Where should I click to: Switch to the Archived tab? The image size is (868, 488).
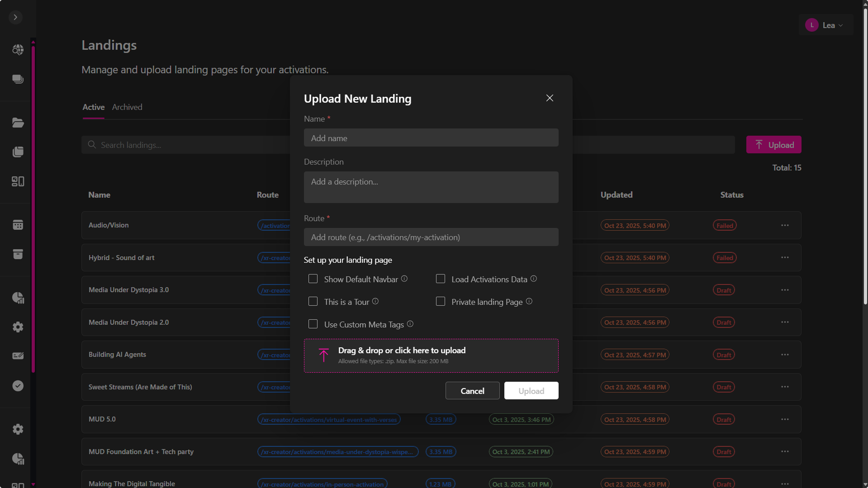[127, 107]
